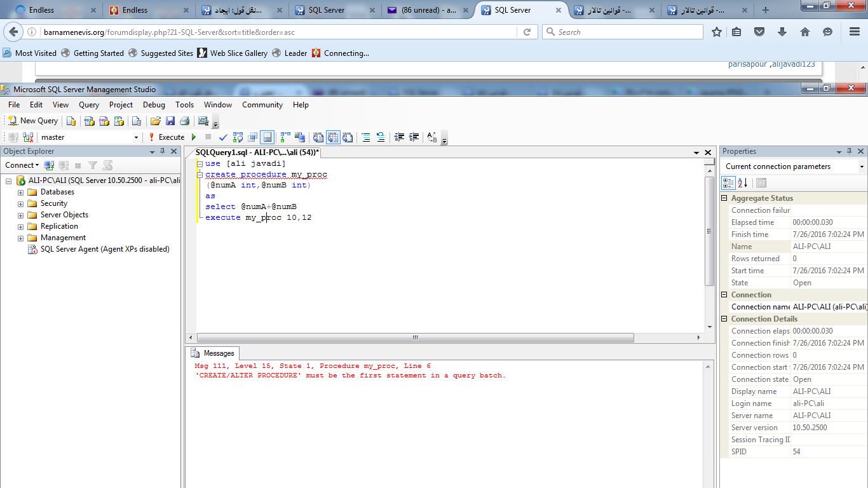The height and width of the screenshot is (488, 868).
Task: Open Activity Monitor icon
Action: tap(203, 121)
